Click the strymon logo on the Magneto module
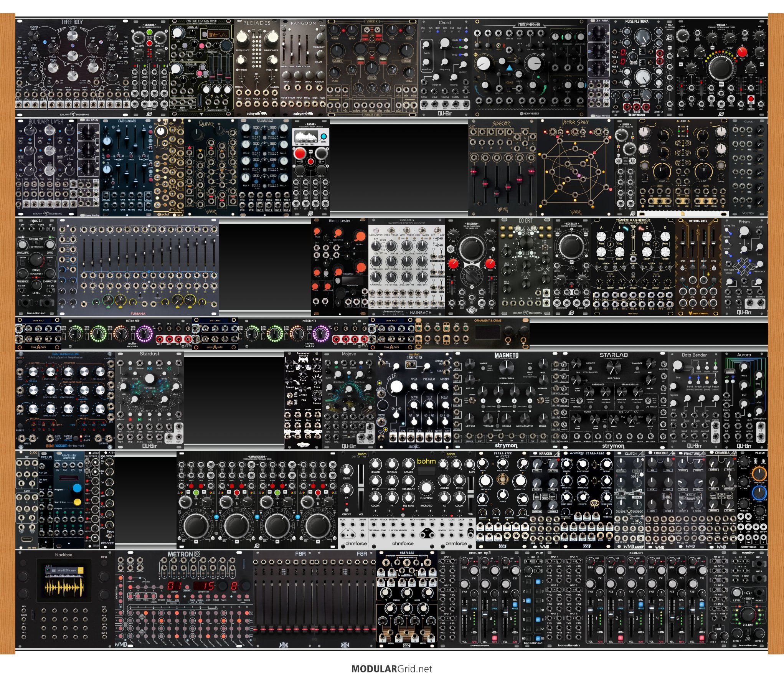 tap(506, 446)
